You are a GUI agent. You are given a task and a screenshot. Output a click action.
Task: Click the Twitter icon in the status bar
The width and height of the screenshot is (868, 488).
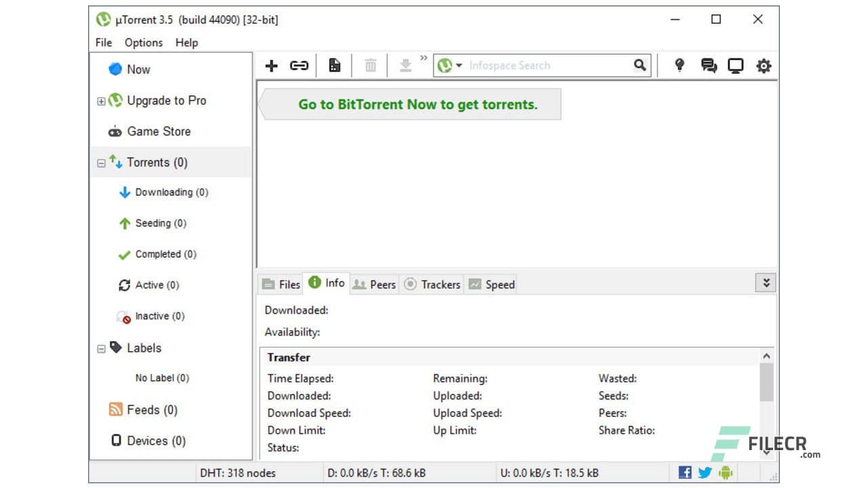[705, 472]
